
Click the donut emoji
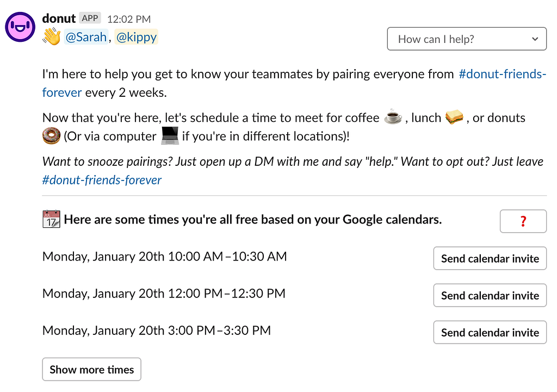click(x=51, y=136)
